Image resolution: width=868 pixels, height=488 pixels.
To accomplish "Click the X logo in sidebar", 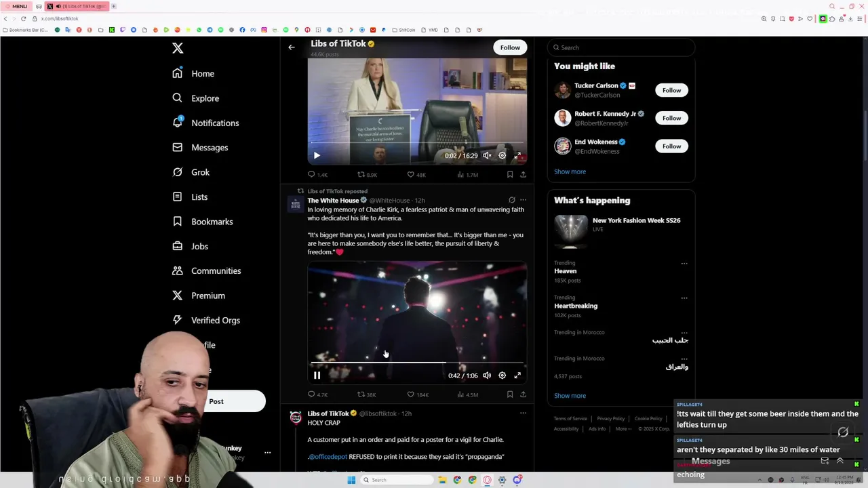I will [x=178, y=48].
